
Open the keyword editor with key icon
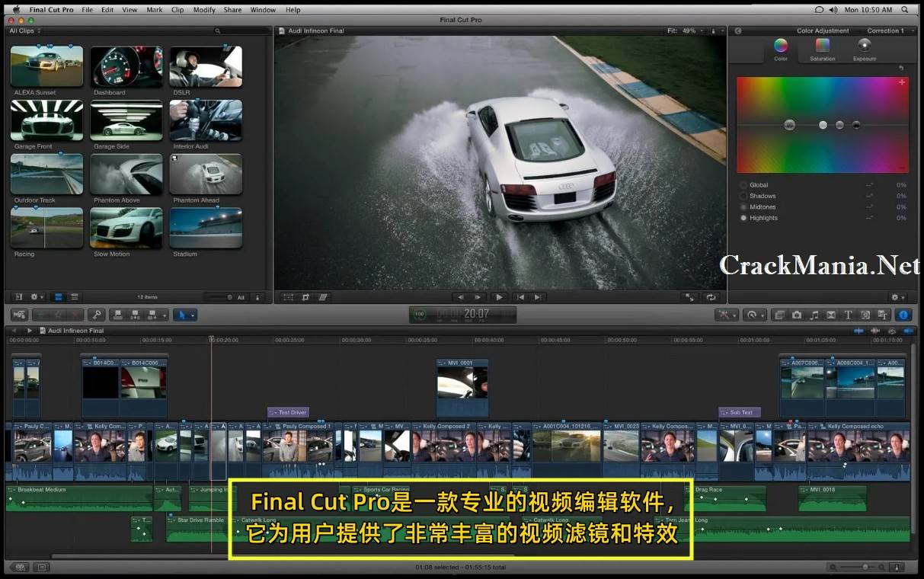pos(95,315)
